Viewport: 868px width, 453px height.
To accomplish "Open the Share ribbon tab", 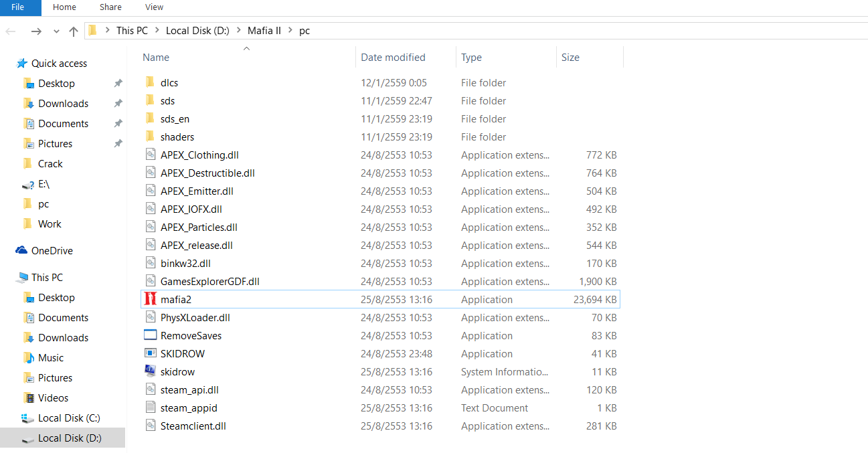I will [x=110, y=7].
